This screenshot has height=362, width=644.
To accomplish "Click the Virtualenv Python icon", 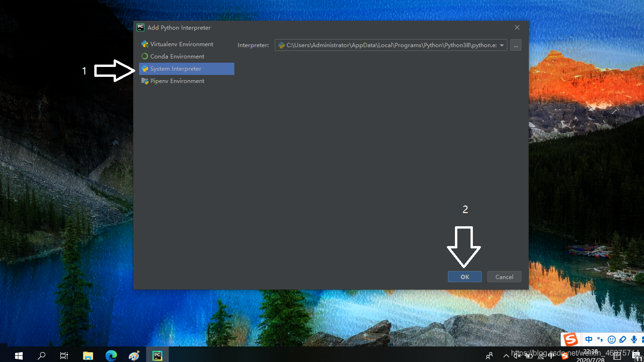I will [145, 44].
